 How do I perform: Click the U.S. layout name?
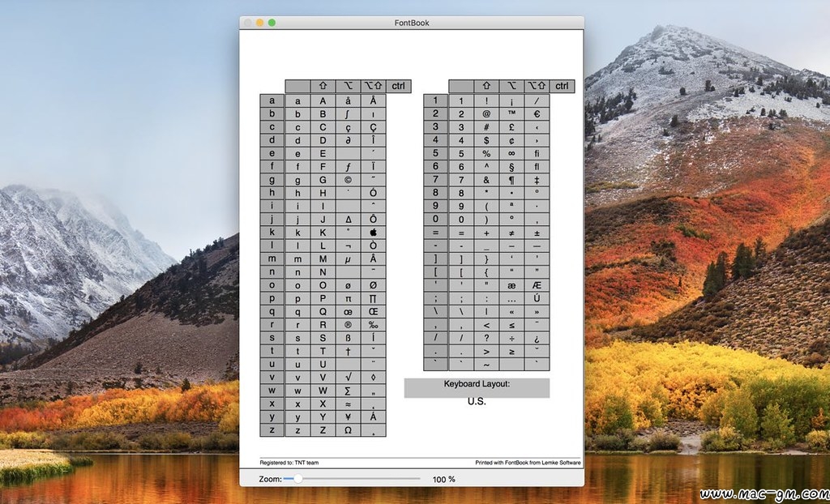pos(477,401)
